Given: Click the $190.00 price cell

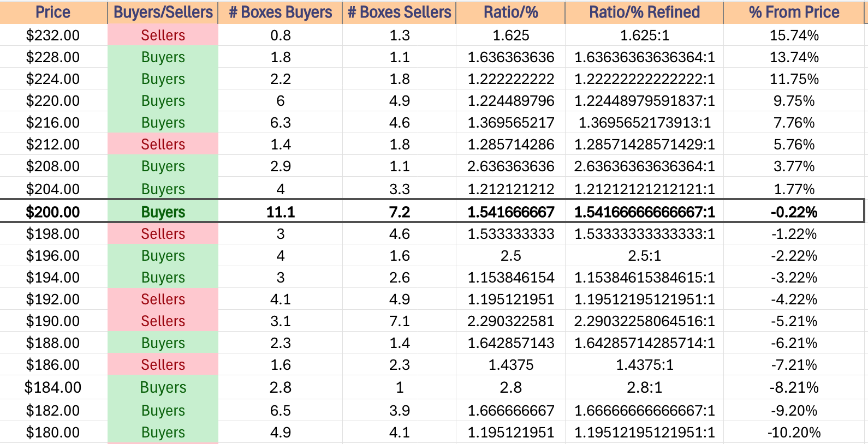Looking at the screenshot, I should (x=53, y=321).
